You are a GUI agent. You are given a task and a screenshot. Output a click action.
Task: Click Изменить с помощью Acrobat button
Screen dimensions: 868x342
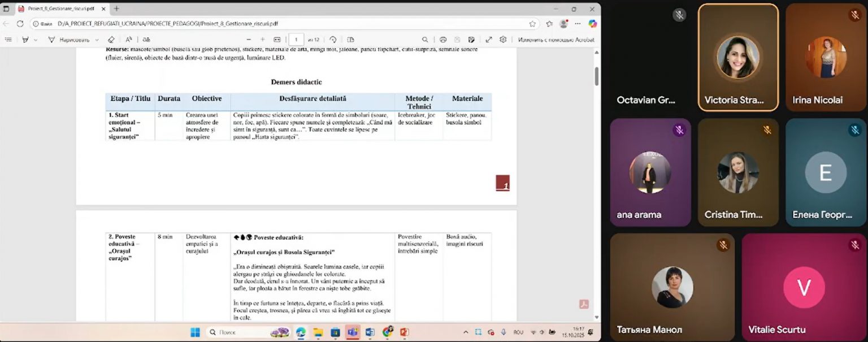(556, 40)
